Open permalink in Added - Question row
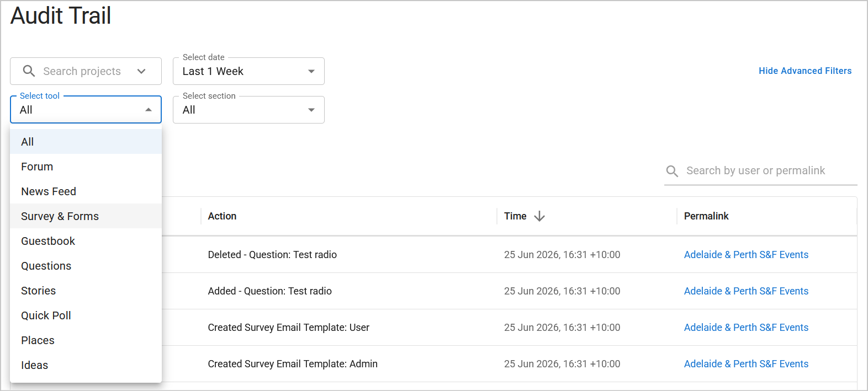 [746, 291]
